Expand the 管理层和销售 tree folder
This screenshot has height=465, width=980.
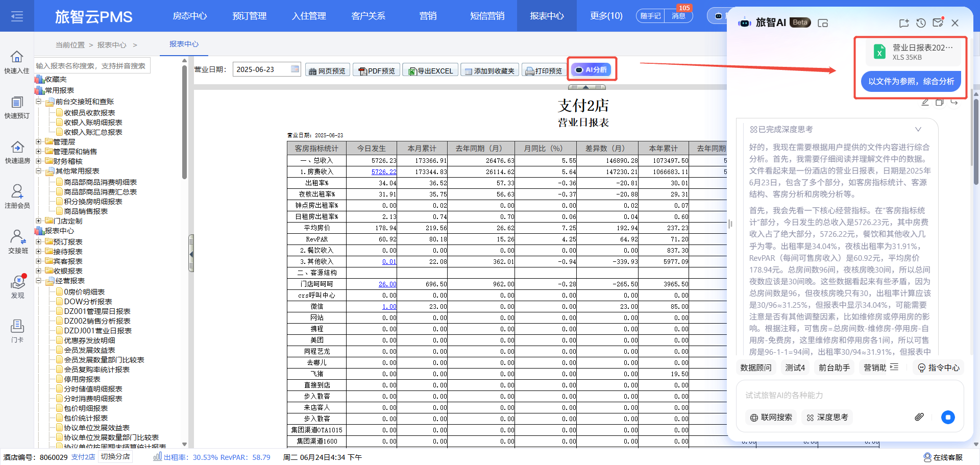(38, 151)
